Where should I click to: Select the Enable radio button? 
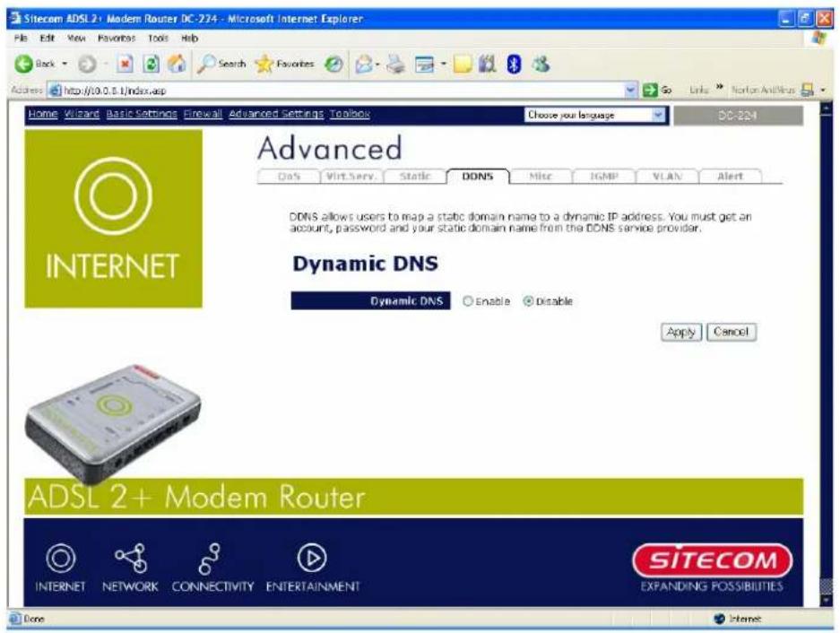click(x=468, y=301)
